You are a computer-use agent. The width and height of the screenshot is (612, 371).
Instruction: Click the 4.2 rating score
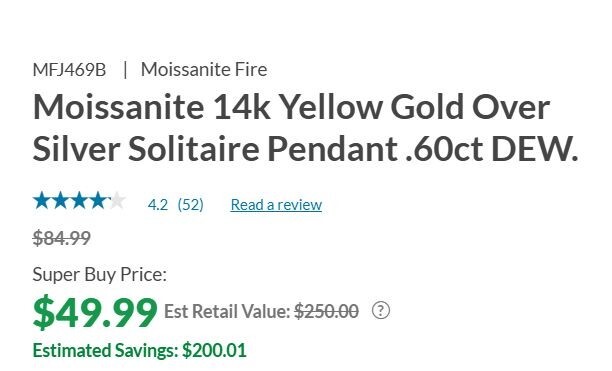tap(158, 204)
